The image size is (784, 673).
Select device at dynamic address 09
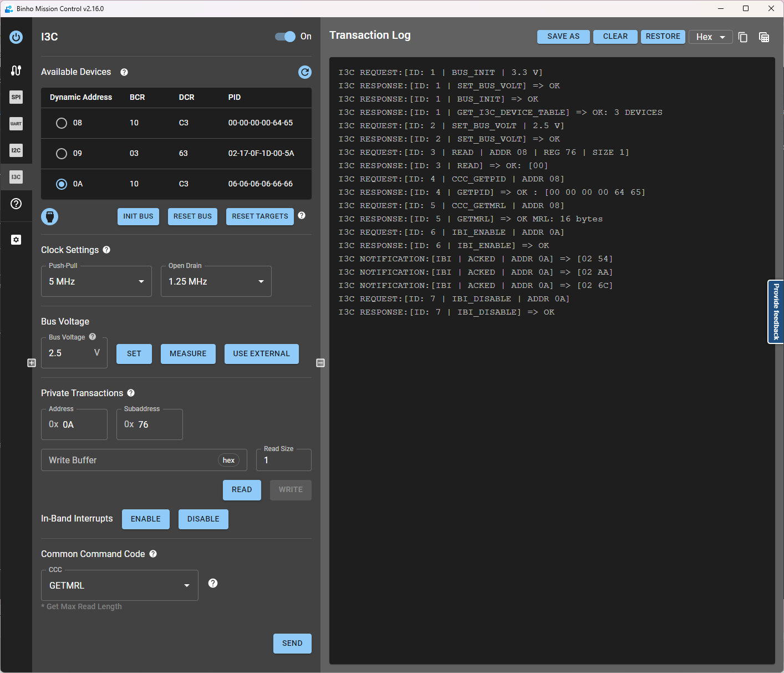(61, 154)
